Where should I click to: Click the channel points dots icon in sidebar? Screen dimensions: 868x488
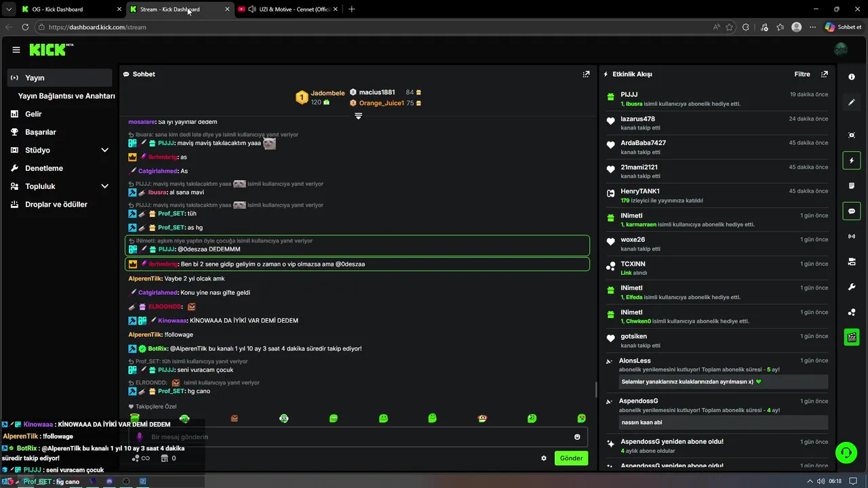pos(852,312)
